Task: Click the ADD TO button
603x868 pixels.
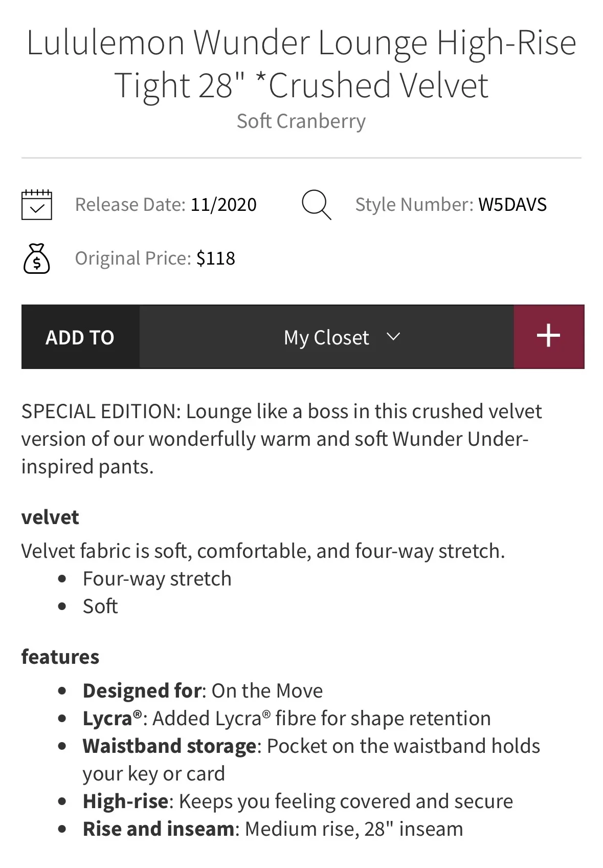Action: (x=79, y=337)
